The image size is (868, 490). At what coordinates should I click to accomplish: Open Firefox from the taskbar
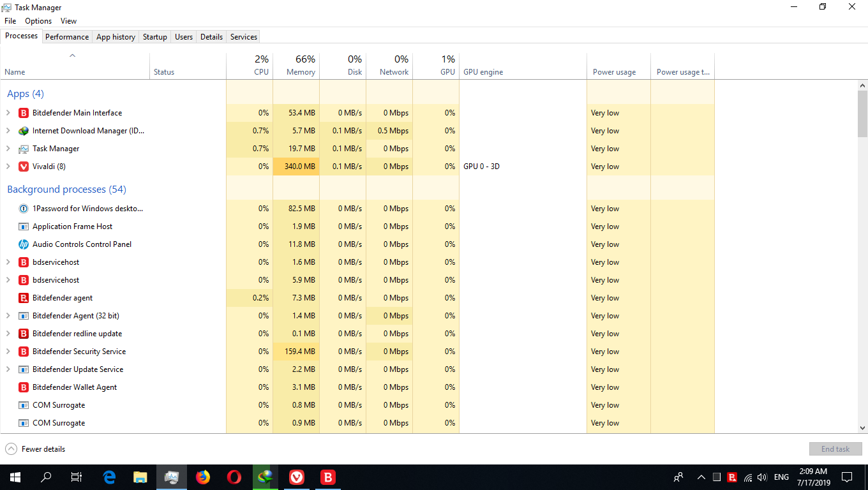click(x=203, y=477)
